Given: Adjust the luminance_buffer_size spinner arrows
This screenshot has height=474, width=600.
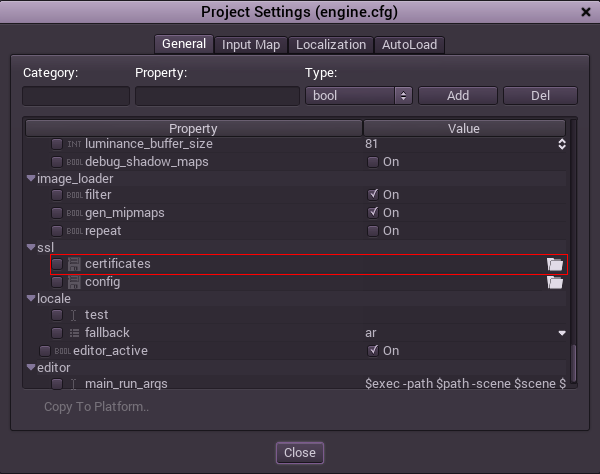Looking at the screenshot, I should click(x=562, y=144).
